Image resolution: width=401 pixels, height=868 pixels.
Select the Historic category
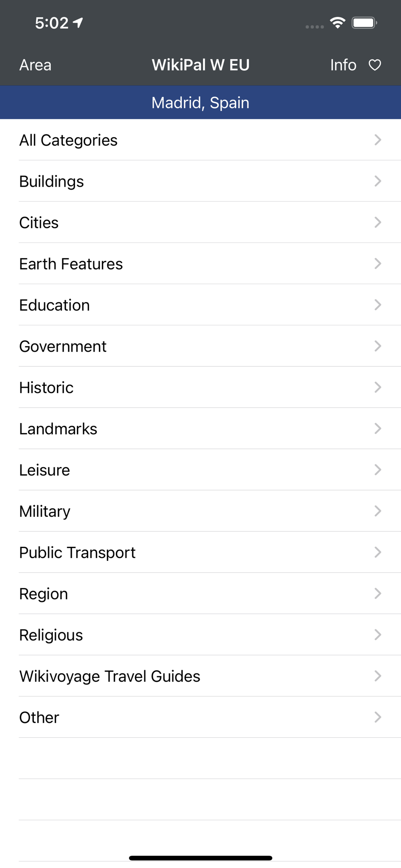point(200,387)
